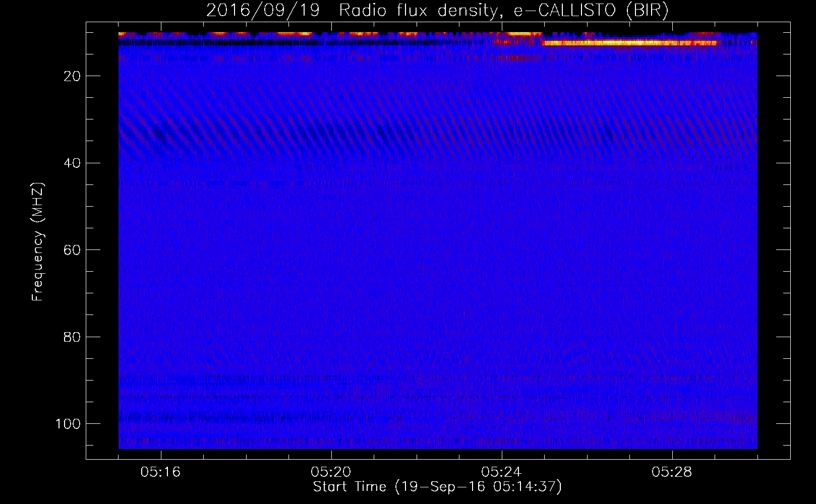Click the time tick label "05:20"
Image resolution: width=816 pixels, height=504 pixels.
pos(331,472)
